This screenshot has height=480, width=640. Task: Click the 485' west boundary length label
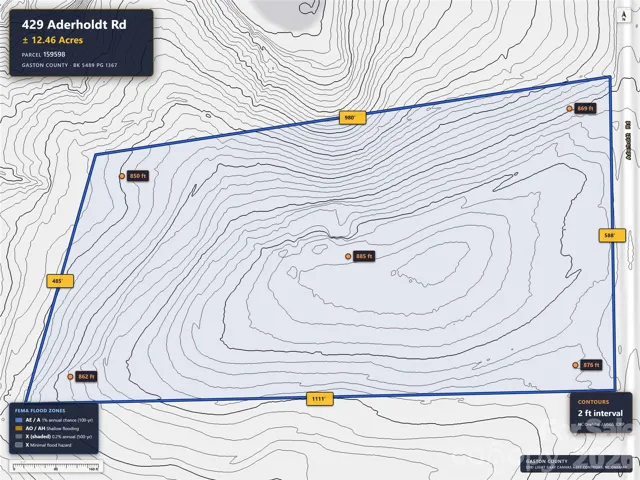(60, 281)
